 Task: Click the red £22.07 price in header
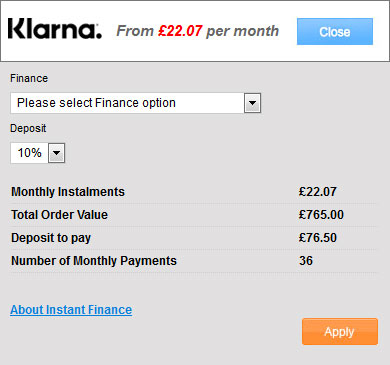(180, 31)
